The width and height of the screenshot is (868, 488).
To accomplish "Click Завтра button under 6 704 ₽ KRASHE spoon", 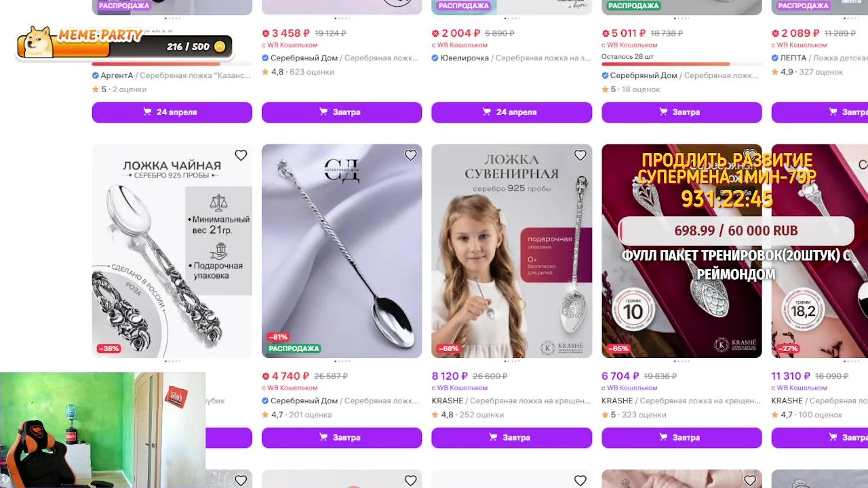I will pyautogui.click(x=682, y=437).
